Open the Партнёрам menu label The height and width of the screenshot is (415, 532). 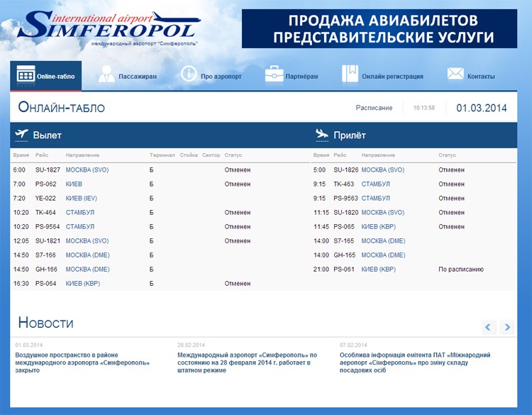click(x=301, y=77)
